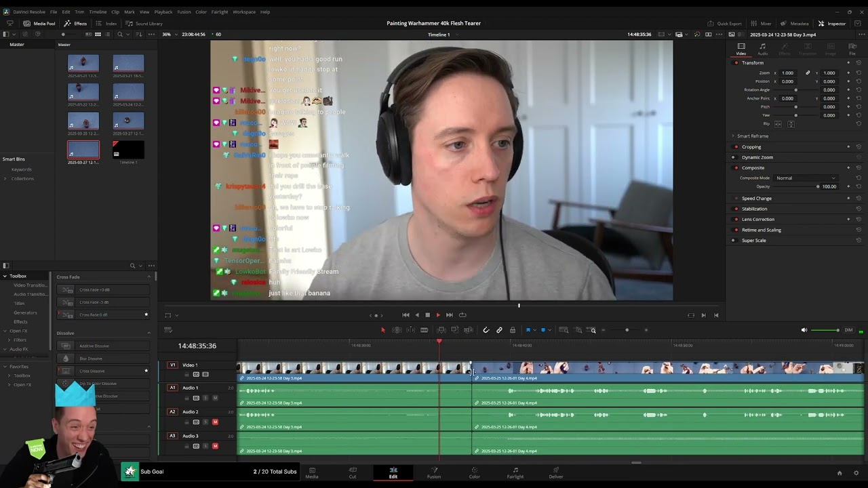Collapse the Favorites tree
The height and width of the screenshot is (488, 868).
pos(5,367)
